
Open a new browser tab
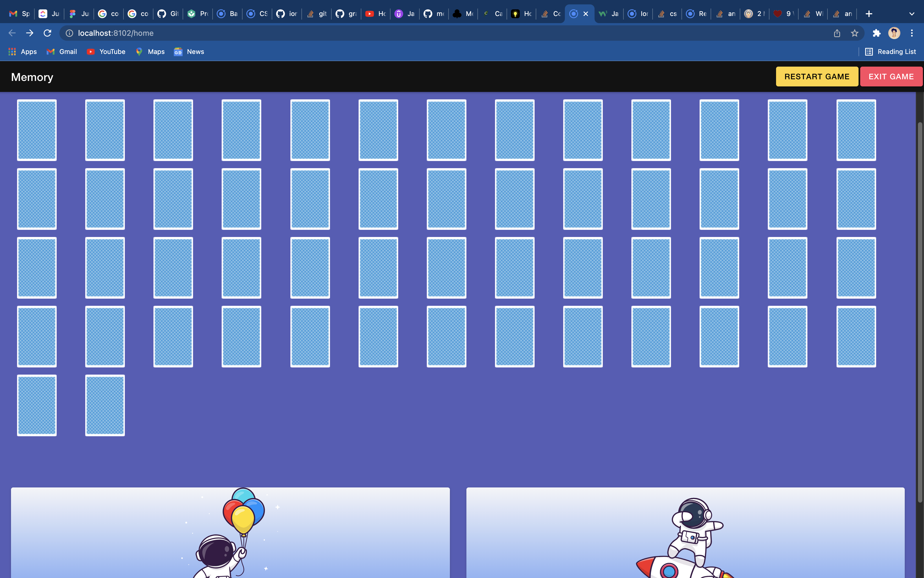(869, 14)
